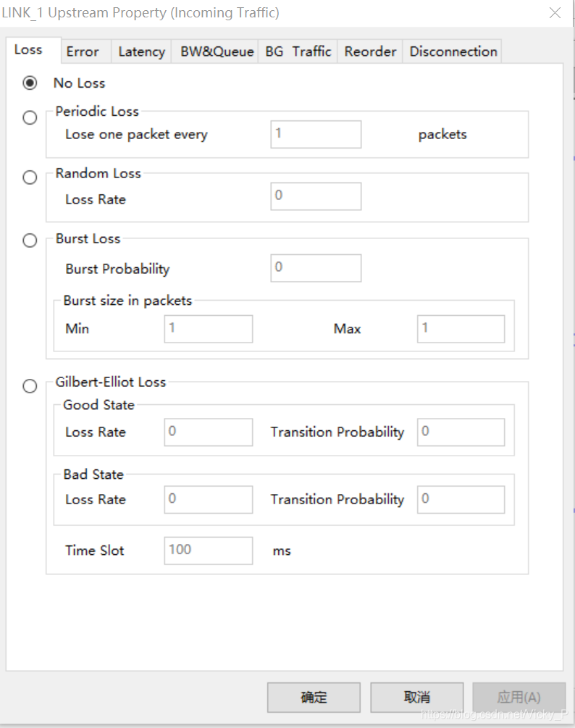
Task: Focus the Bad State Loss Rate field
Action: (209, 500)
